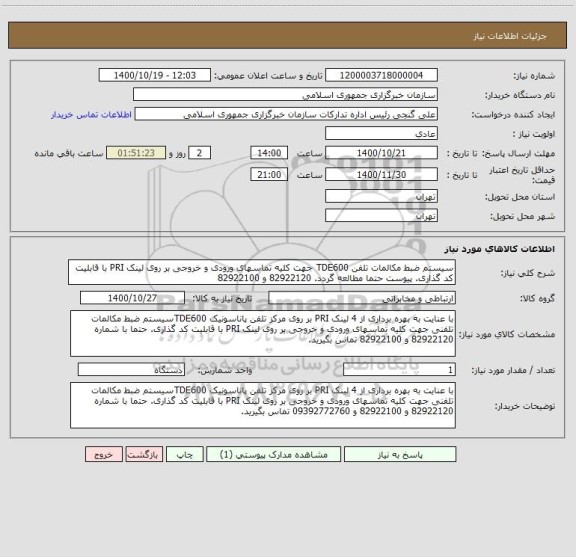Viewport: 576px width, 557px height.
Task: Click the 'چاپ' print button
Action: tap(184, 454)
